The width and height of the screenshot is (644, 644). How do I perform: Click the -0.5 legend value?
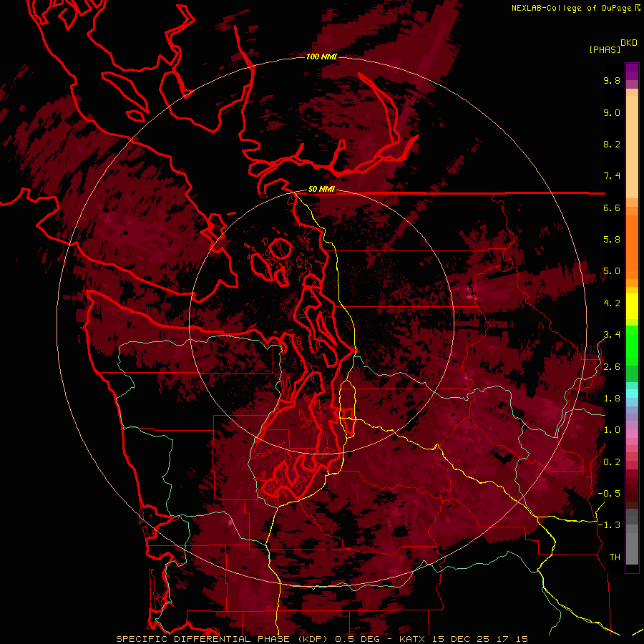(x=609, y=494)
